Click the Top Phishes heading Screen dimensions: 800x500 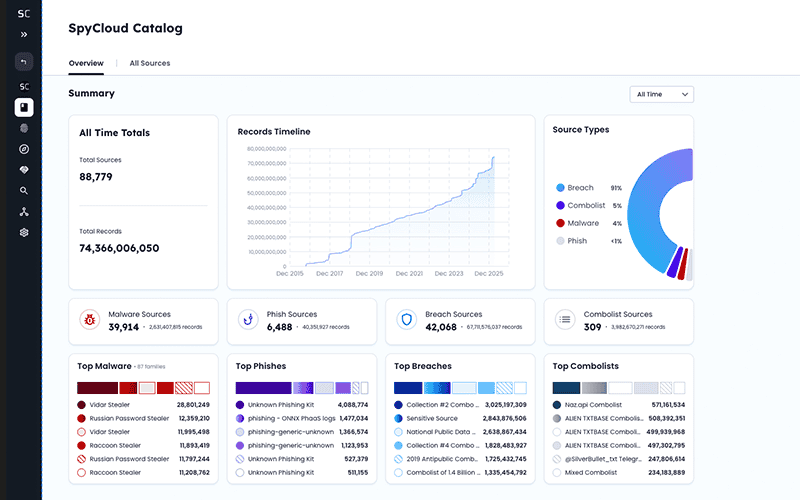tap(261, 366)
